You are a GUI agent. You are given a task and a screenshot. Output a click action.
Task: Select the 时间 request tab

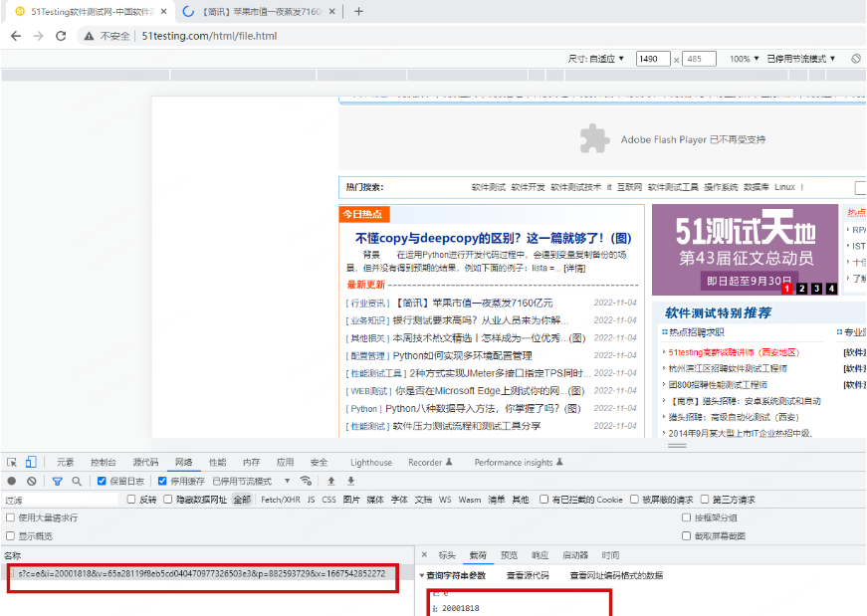(610, 555)
